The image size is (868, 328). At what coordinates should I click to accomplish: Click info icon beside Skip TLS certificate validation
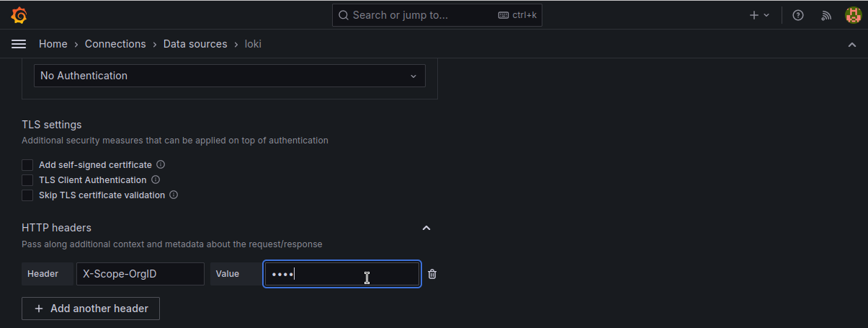(174, 195)
